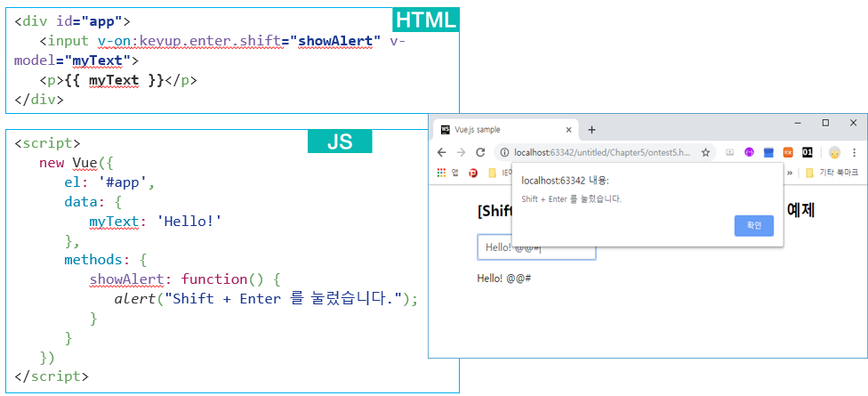868x396 pixels.
Task: Click the purple round extension icon
Action: [749, 152]
